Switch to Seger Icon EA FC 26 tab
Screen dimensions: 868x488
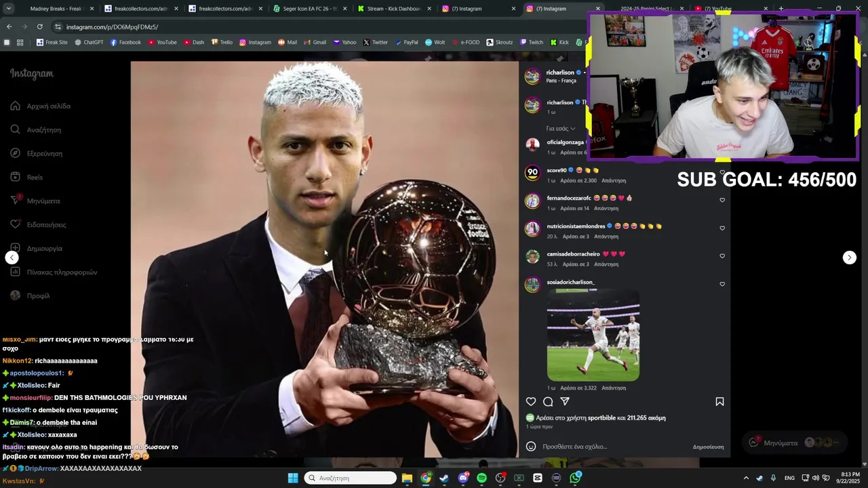coord(310,9)
